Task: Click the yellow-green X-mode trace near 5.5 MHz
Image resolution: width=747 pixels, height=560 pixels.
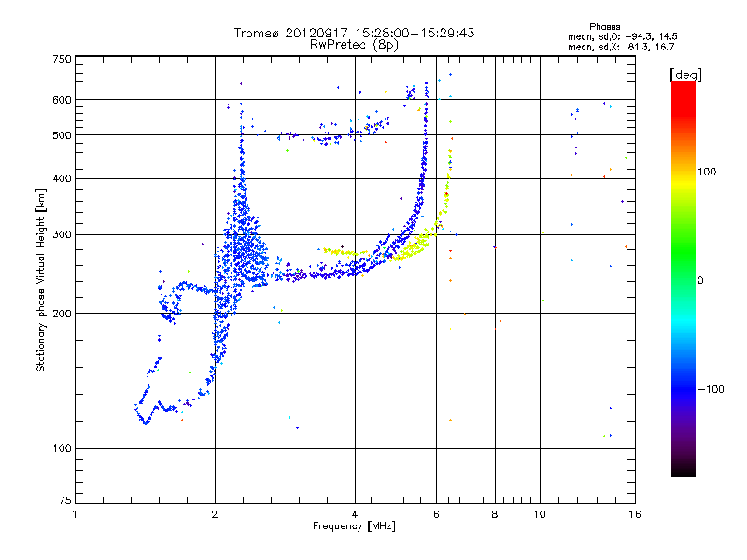Action: pyautogui.click(x=415, y=246)
